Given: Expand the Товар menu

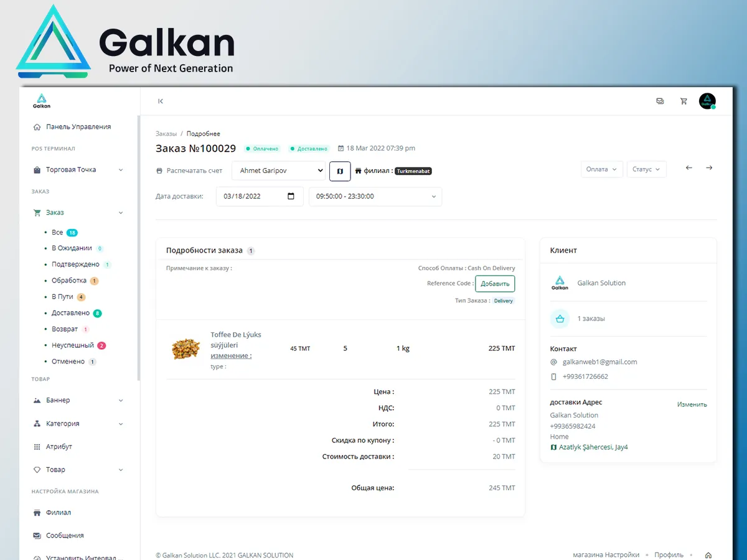Looking at the screenshot, I should [x=78, y=470].
